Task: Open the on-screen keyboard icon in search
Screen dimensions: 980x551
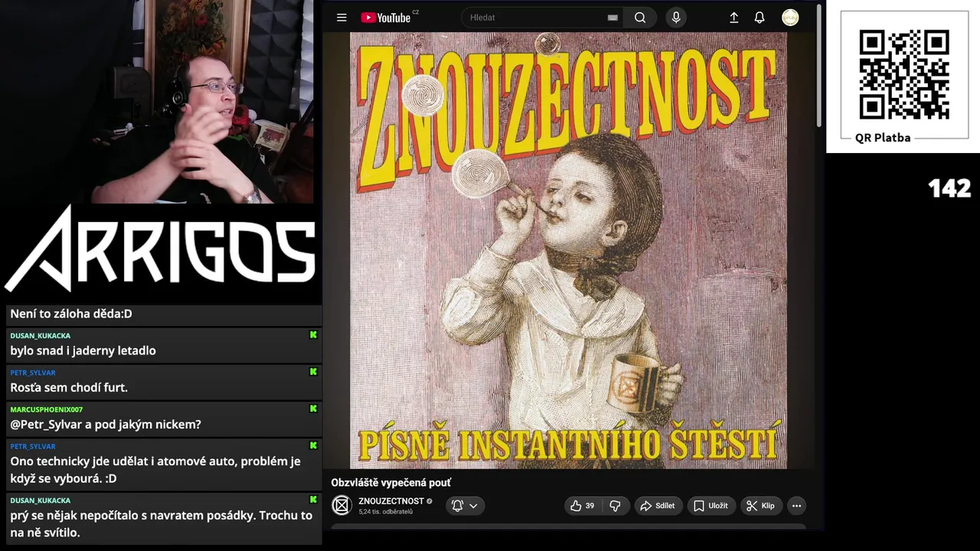Action: tap(612, 18)
